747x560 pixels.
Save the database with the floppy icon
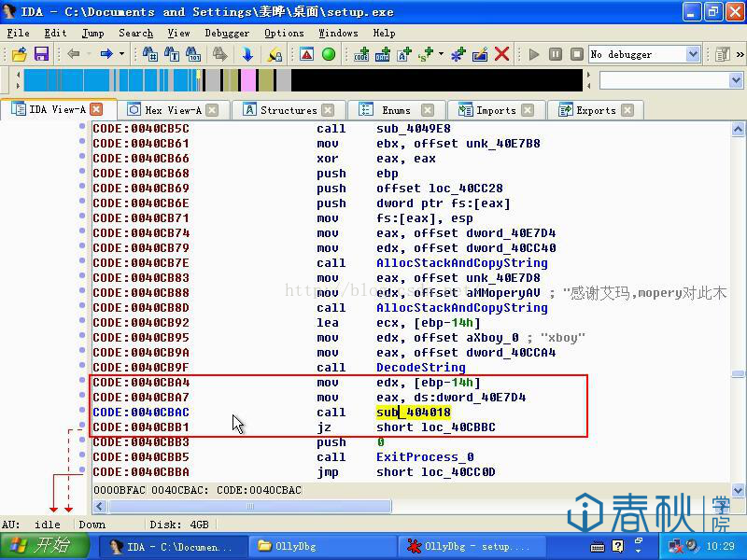pos(41,54)
